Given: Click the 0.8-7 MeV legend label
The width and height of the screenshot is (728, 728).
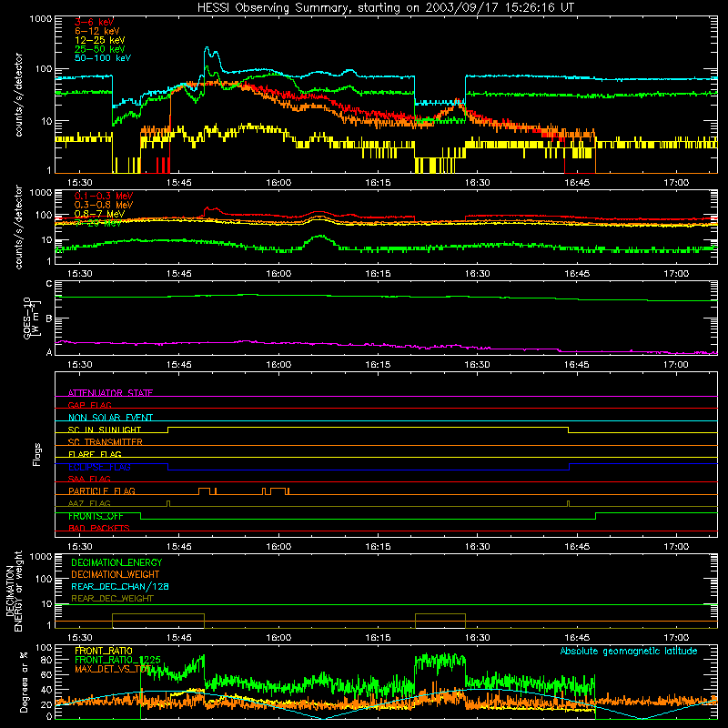Looking at the screenshot, I should coord(100,214).
